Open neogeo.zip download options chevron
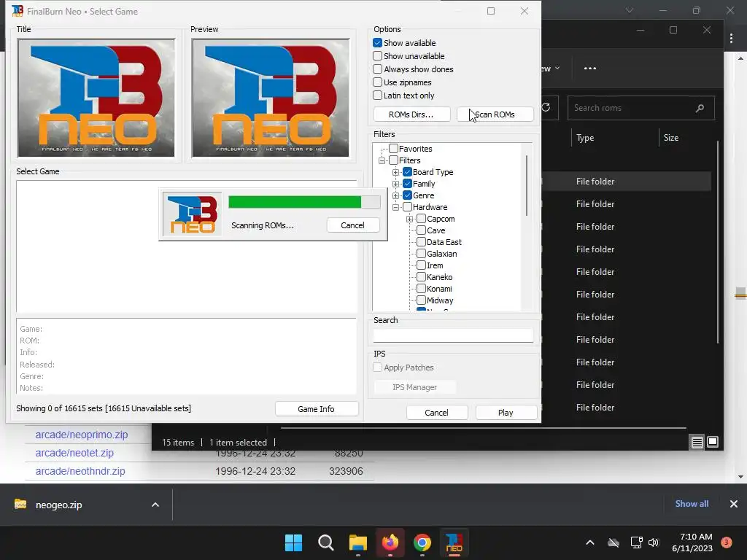 click(x=155, y=505)
